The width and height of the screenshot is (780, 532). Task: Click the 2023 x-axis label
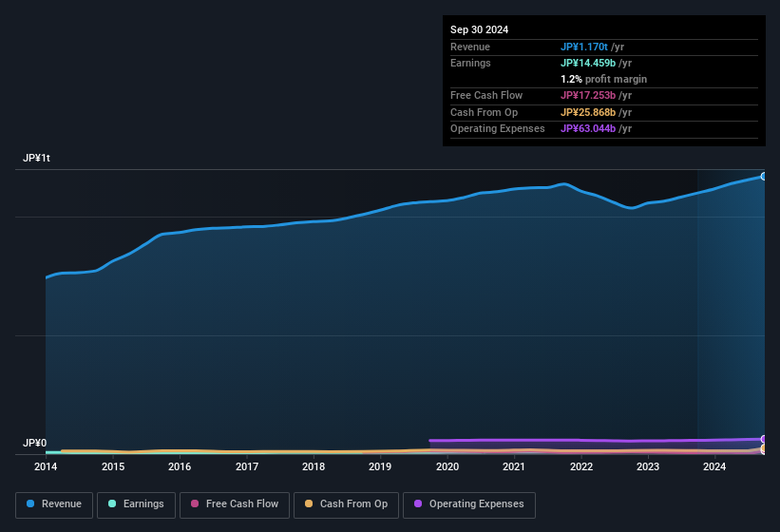pos(648,466)
